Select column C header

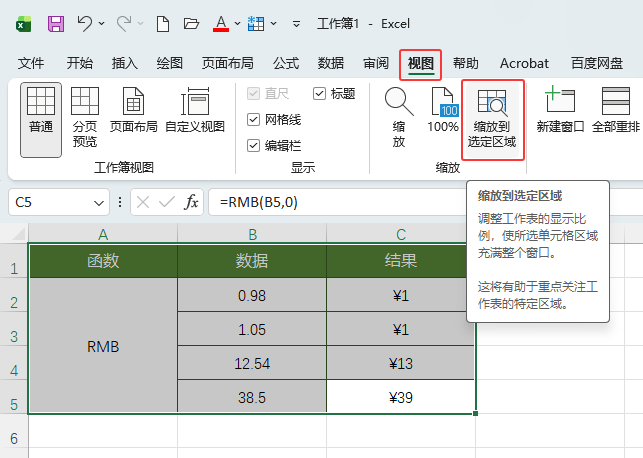pyautogui.click(x=401, y=234)
